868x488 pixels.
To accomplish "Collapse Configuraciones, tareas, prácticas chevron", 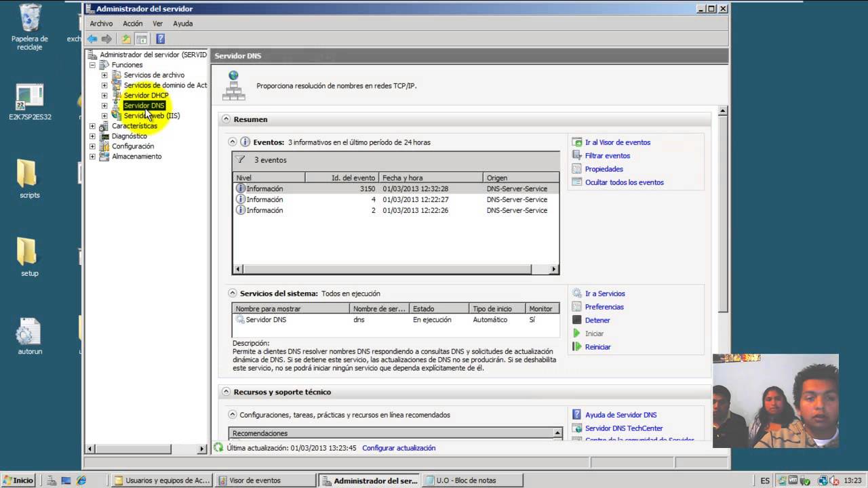I will pyautogui.click(x=233, y=415).
